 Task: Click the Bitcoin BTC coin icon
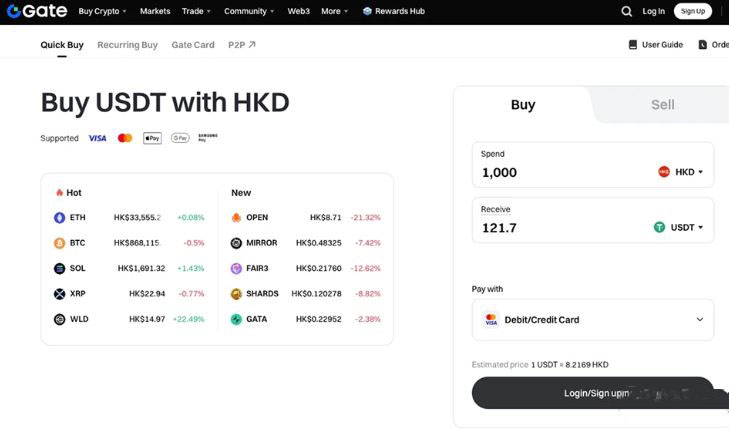[59, 243]
